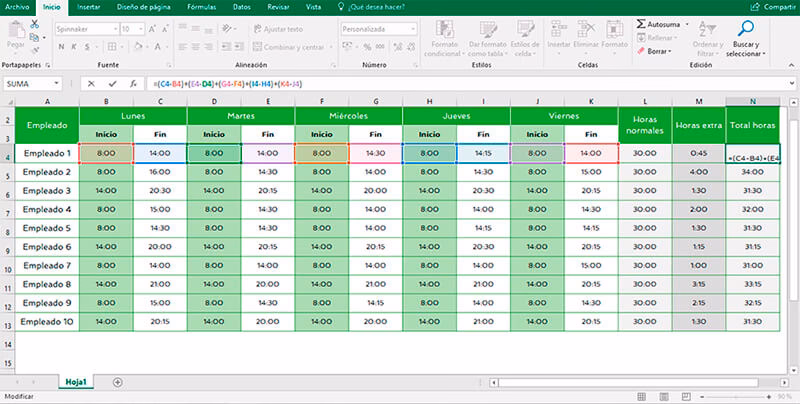Align text left in the cell
Image resolution: width=800 pixels, height=404 pixels.
point(182,47)
